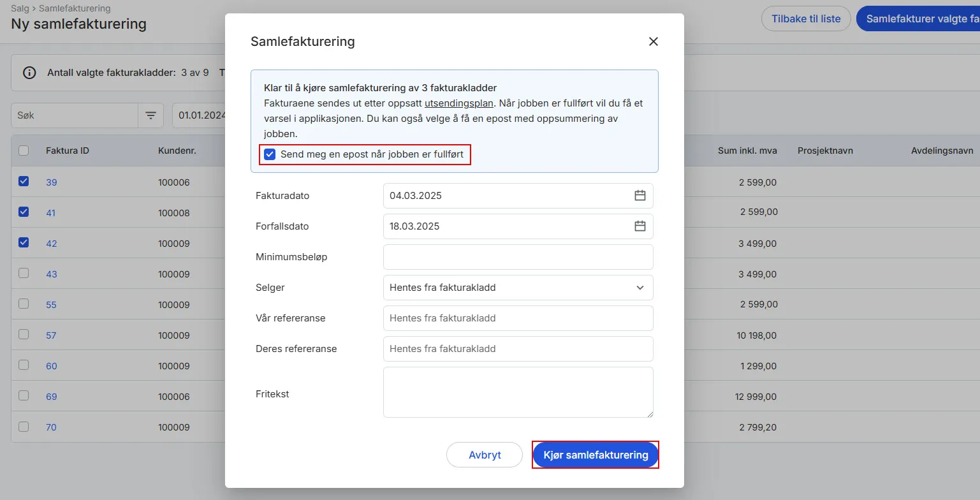The height and width of the screenshot is (500, 980).
Task: Click Tilbake til liste
Action: [805, 18]
